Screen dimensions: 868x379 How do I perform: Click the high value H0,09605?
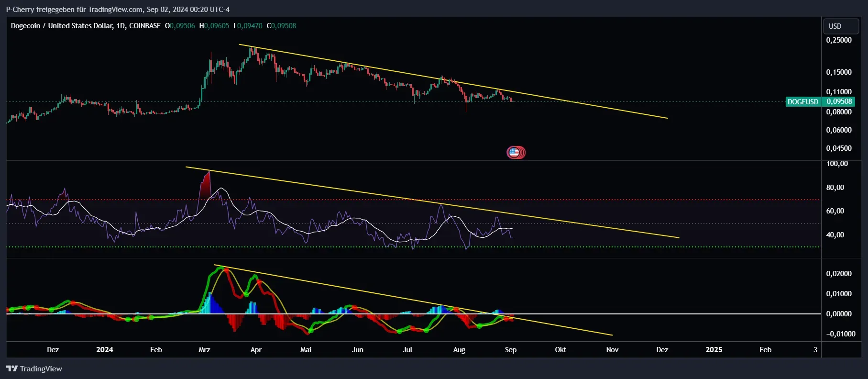(214, 26)
